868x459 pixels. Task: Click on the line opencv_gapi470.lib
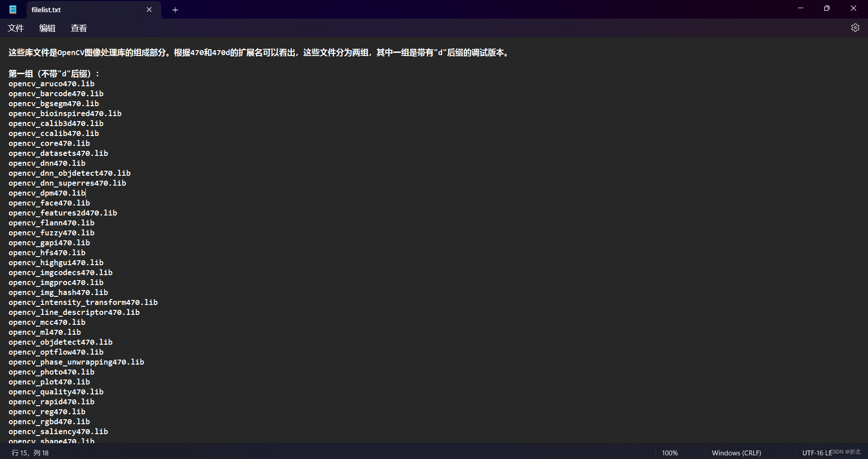point(49,243)
